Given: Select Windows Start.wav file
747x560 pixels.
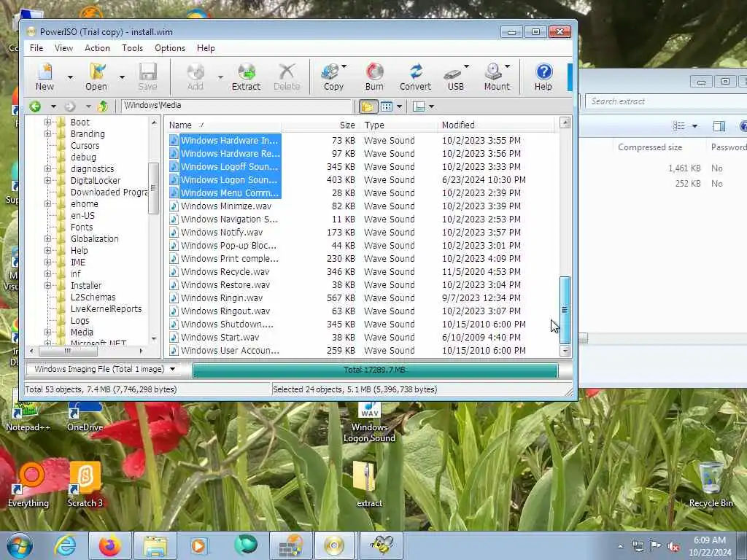Looking at the screenshot, I should [x=220, y=338].
